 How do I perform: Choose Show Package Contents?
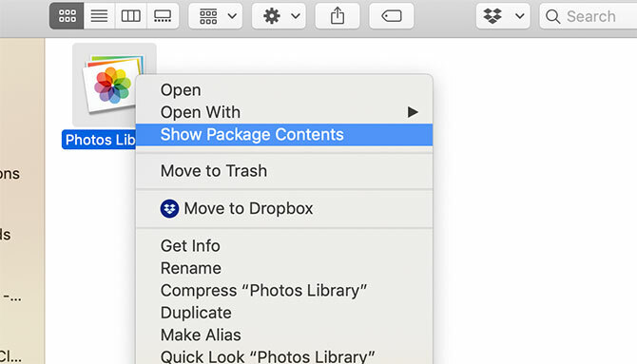click(x=284, y=134)
